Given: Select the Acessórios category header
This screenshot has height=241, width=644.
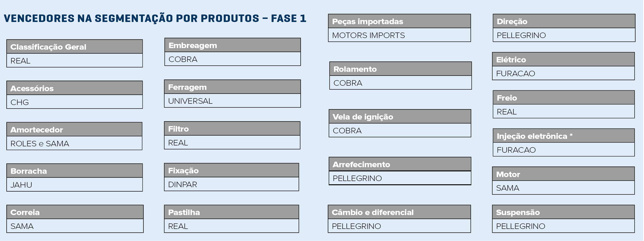Looking at the screenshot, I should [x=74, y=88].
